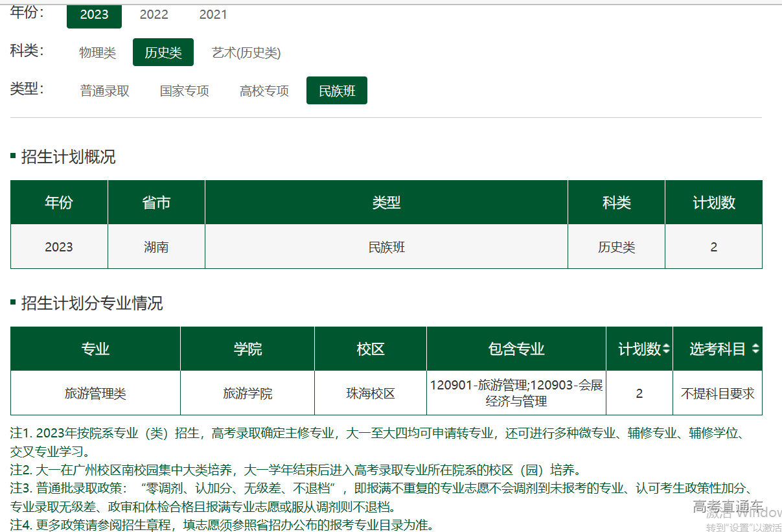782x532 pixels.
Task: Select 普通录取 admission type
Action: 104,91
